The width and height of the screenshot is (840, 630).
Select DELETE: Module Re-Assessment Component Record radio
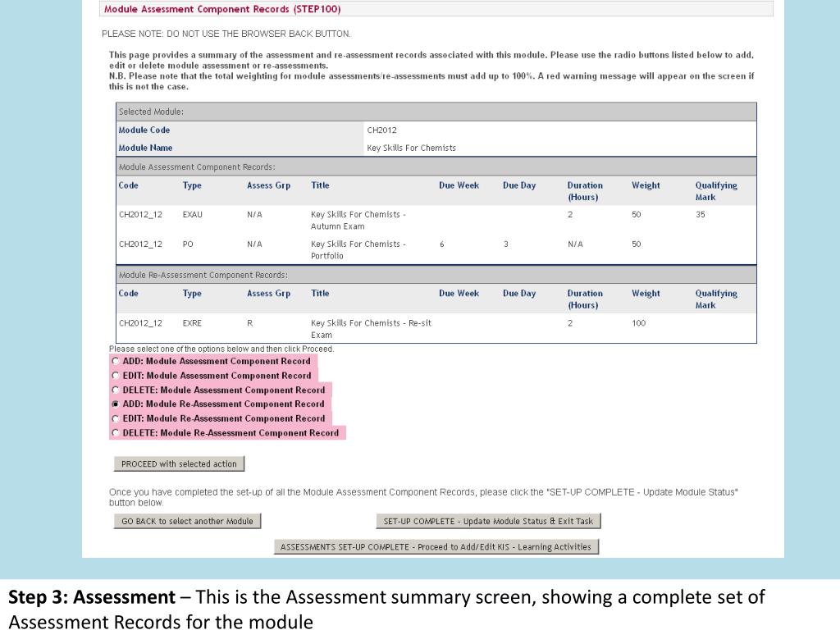(115, 433)
